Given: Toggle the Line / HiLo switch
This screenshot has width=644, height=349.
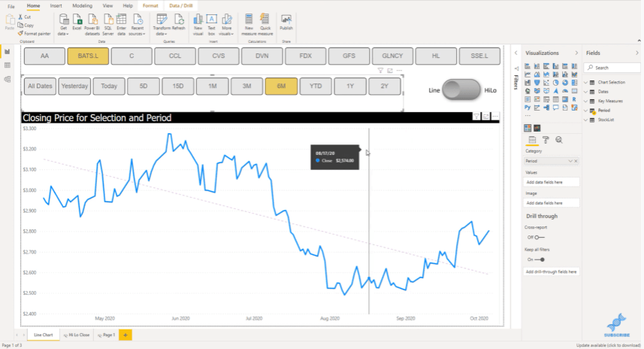Looking at the screenshot, I should pos(461,90).
